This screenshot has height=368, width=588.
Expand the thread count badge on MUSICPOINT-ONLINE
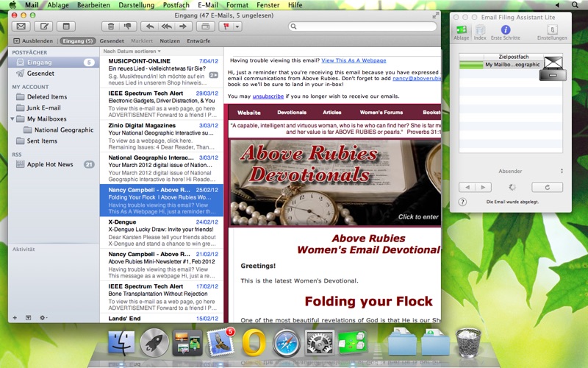(x=213, y=75)
